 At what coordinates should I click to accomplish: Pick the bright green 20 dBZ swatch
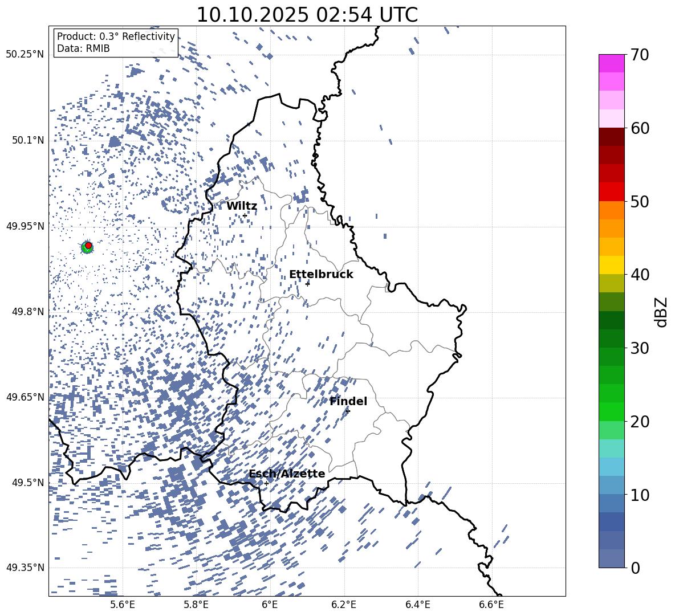(x=611, y=411)
